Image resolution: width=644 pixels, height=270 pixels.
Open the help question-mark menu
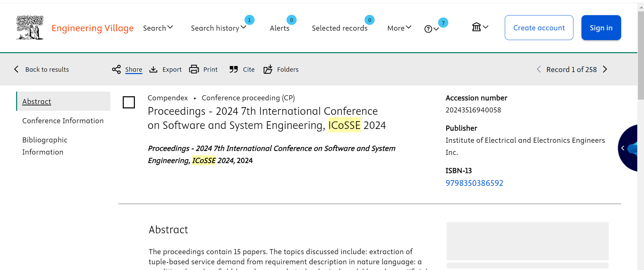431,29
